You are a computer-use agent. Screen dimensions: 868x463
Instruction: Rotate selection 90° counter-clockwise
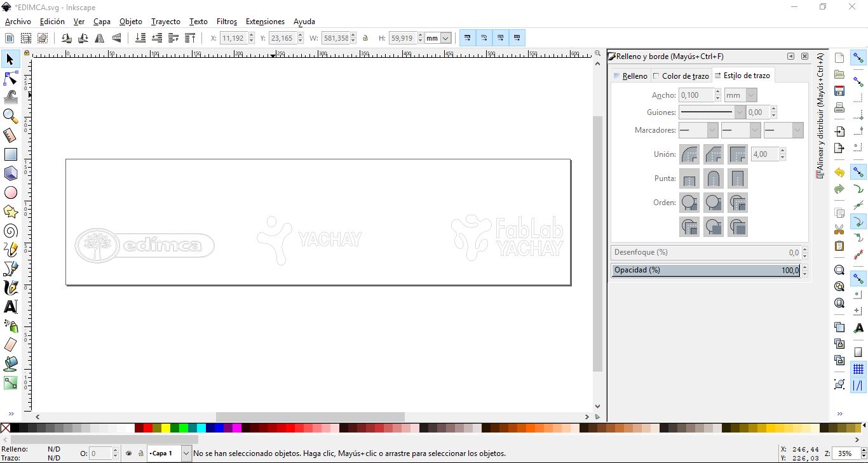tap(66, 38)
